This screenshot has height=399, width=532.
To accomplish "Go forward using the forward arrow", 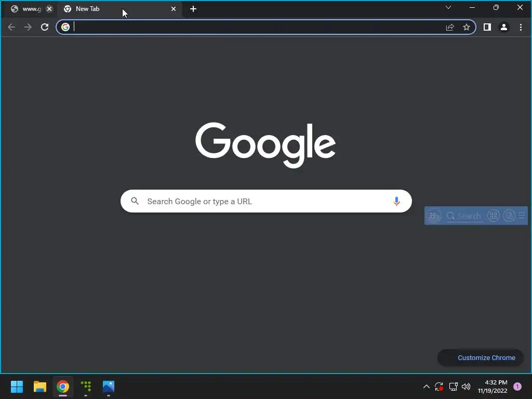I will tap(28, 27).
